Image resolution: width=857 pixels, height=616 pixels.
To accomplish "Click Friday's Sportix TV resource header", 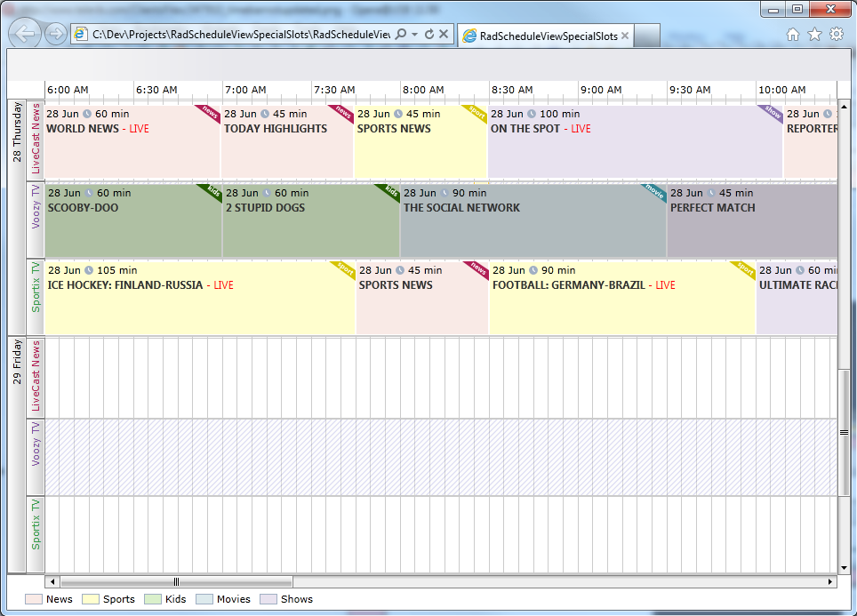I will [x=36, y=534].
